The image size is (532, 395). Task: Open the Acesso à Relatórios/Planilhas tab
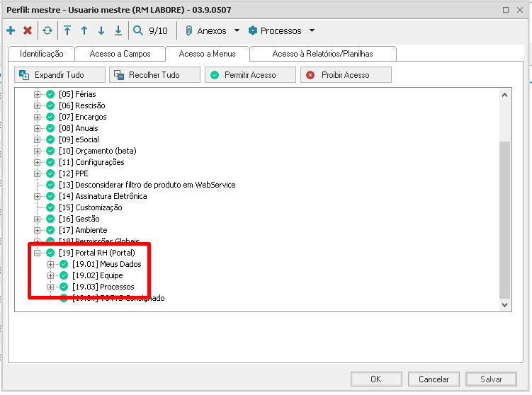(322, 54)
